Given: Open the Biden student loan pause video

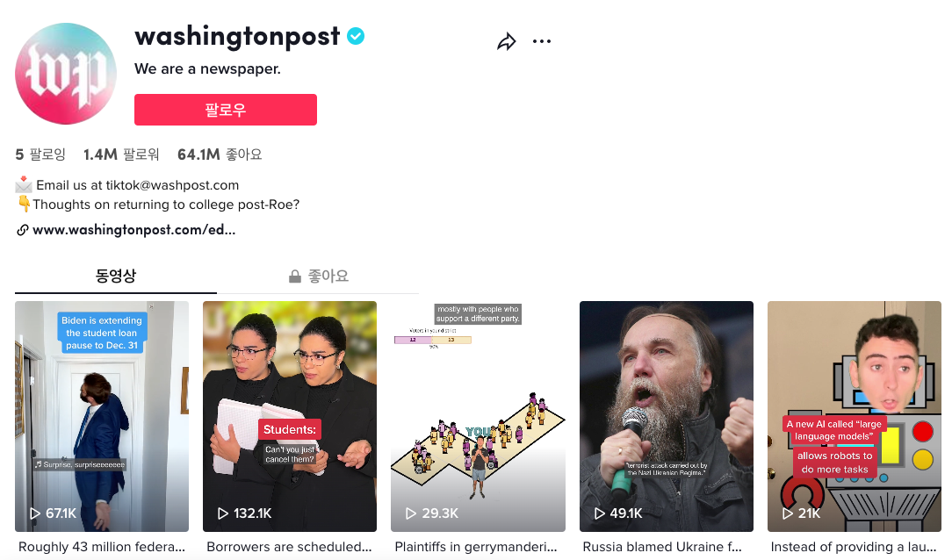Looking at the screenshot, I should pyautogui.click(x=101, y=416).
